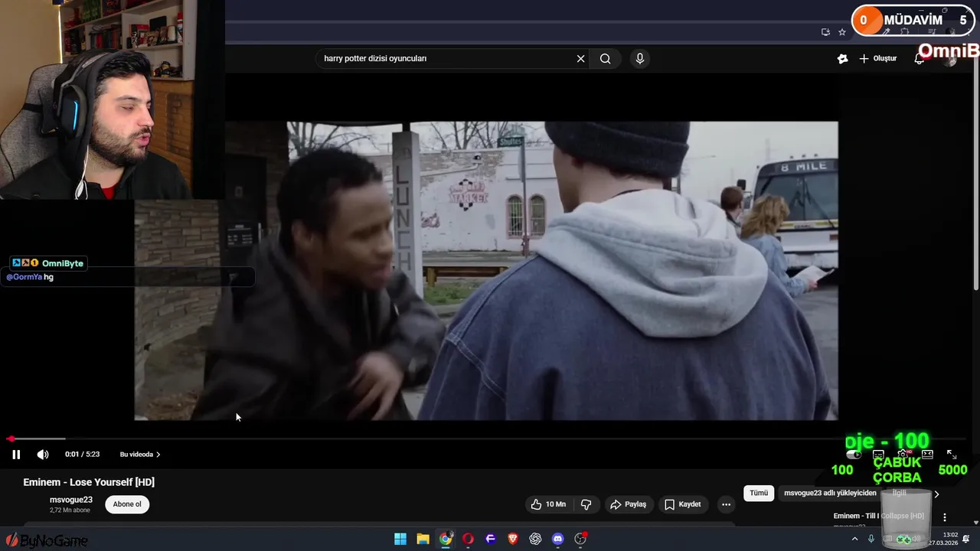This screenshot has height=551, width=980.
Task: Pause the video with the pause button
Action: (x=16, y=455)
